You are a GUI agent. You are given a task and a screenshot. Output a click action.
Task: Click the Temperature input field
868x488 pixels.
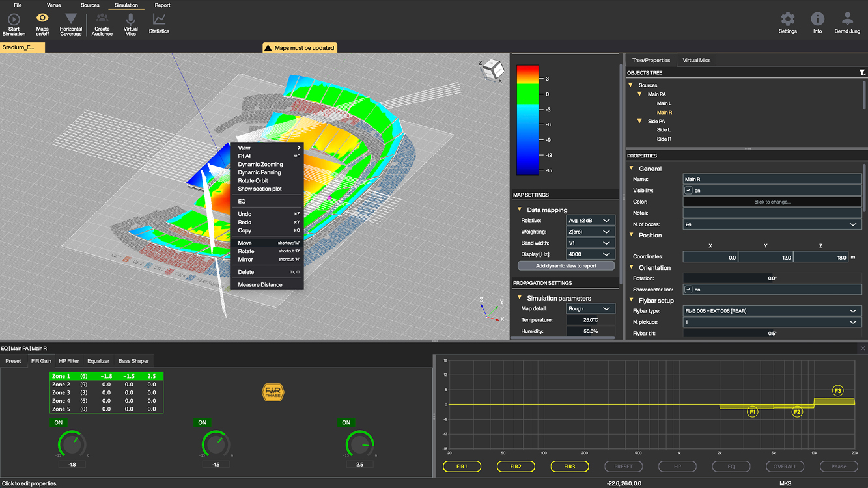590,320
